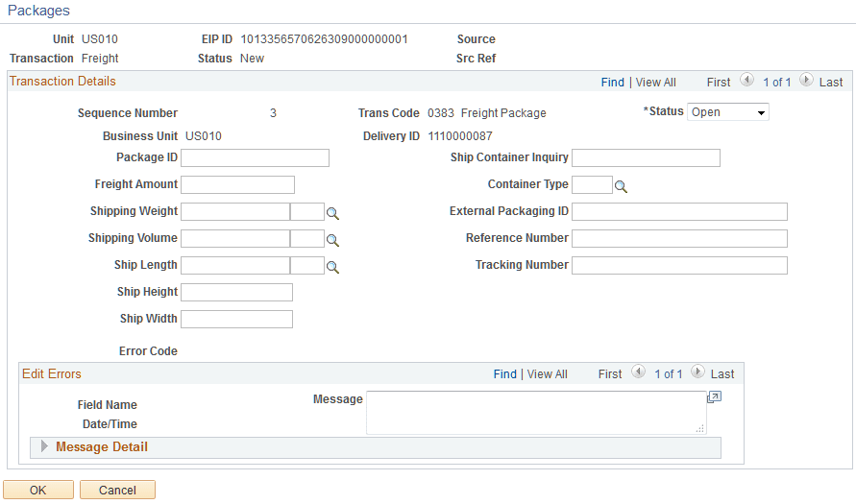
Task: Focus the Freight Amount input field
Action: pos(237,185)
